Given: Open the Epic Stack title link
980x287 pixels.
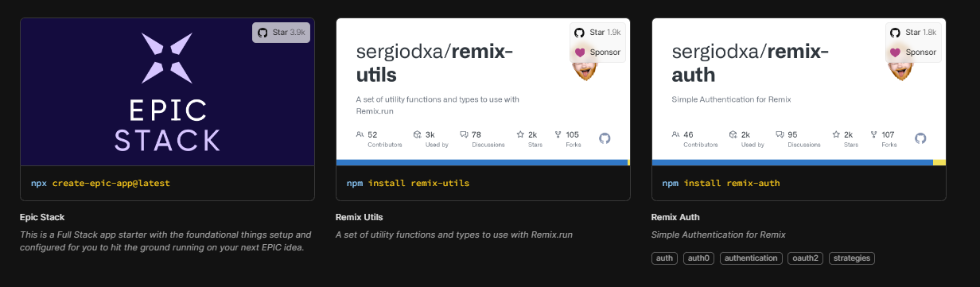Looking at the screenshot, I should (42, 217).
